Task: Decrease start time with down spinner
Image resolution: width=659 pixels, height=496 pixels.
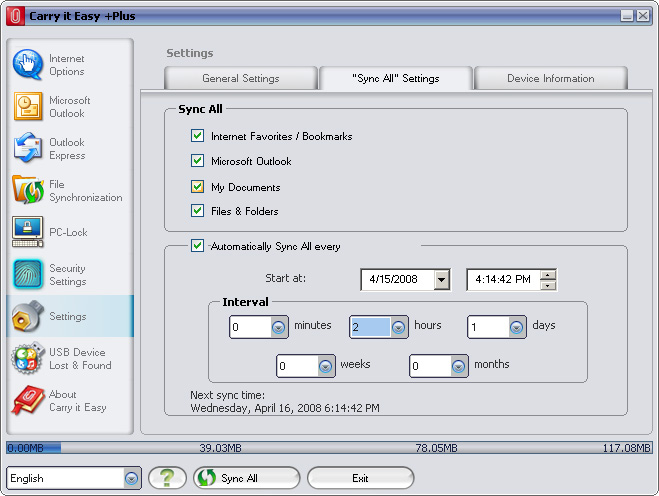Action: pyautogui.click(x=548, y=285)
